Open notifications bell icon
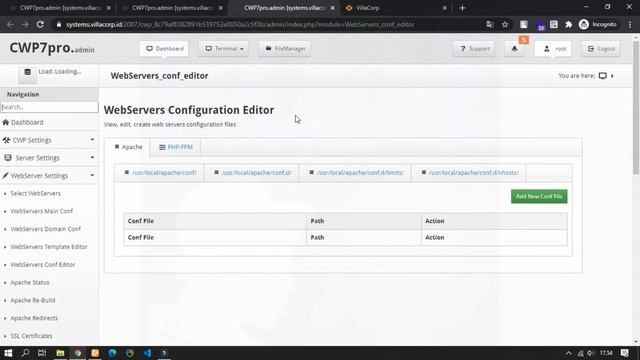 coord(514,49)
